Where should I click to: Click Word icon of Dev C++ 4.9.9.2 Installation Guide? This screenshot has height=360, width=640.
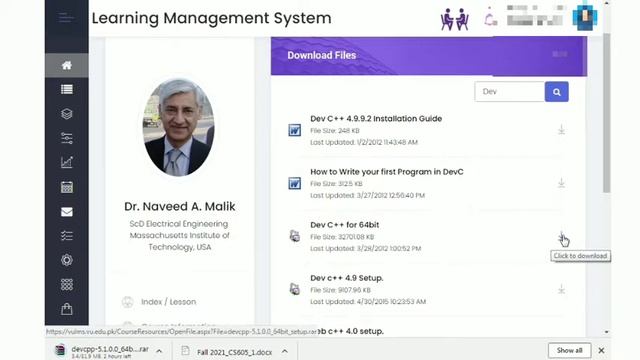[x=294, y=130]
